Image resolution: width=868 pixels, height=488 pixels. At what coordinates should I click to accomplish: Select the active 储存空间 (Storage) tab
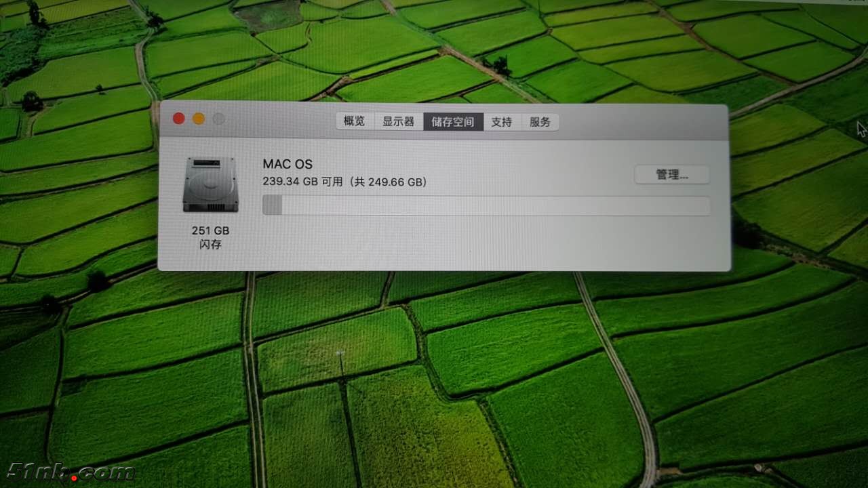452,121
